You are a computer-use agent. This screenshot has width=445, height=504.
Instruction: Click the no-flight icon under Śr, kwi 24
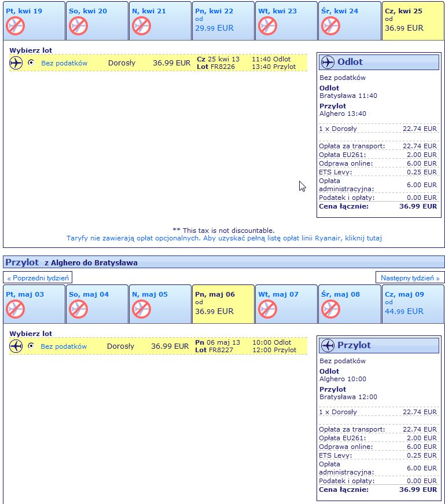(x=330, y=26)
